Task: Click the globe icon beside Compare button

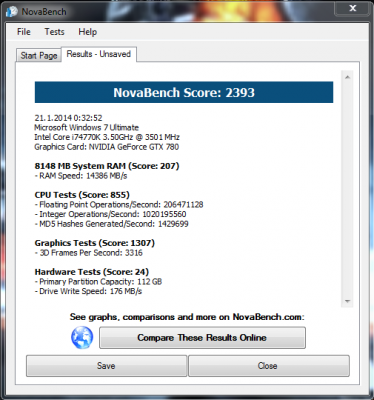Action: pyautogui.click(x=82, y=337)
